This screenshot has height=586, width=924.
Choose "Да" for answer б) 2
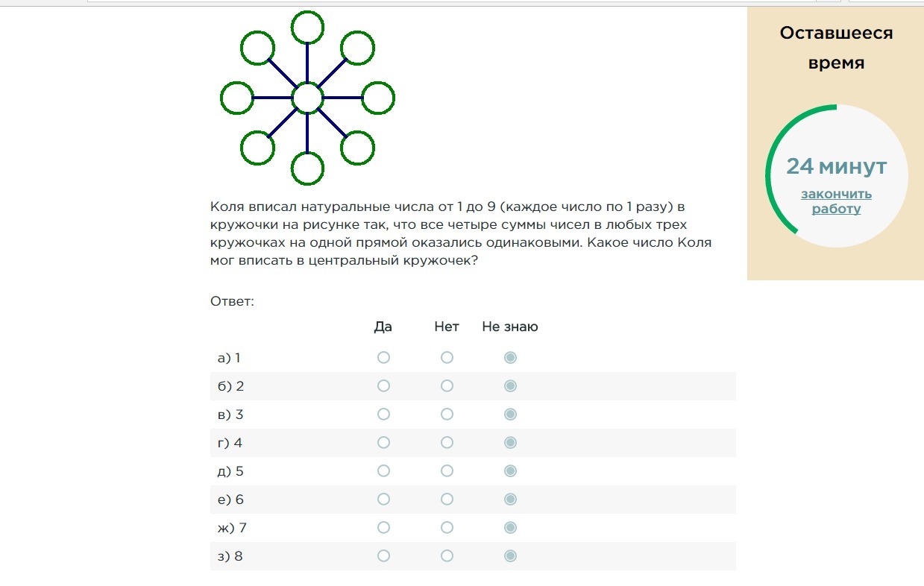click(383, 386)
